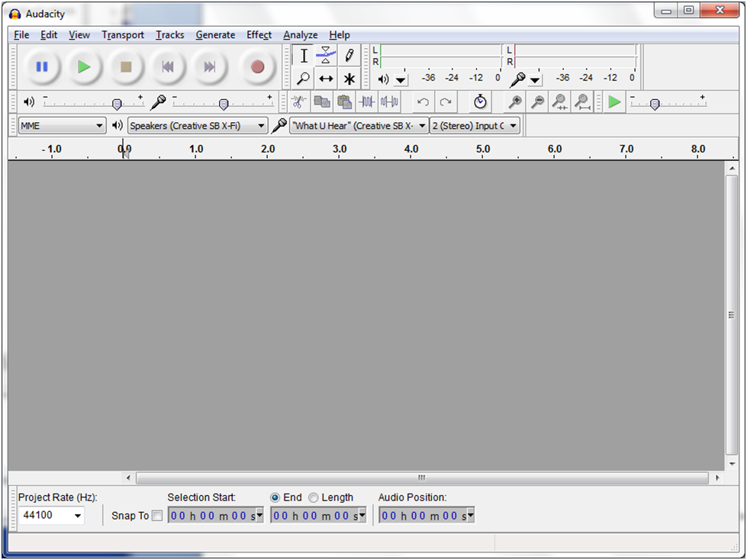This screenshot has height=560, width=747.
Task: Select the Envelope tool
Action: (326, 56)
